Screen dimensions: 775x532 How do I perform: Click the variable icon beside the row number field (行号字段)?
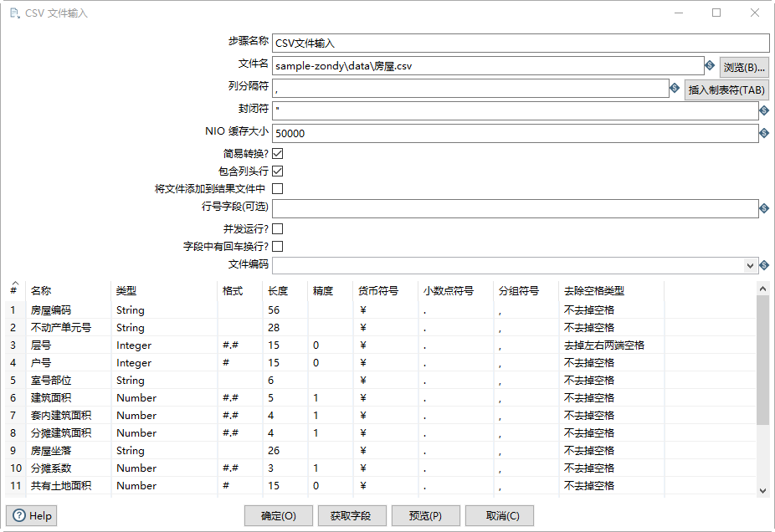[x=764, y=208]
